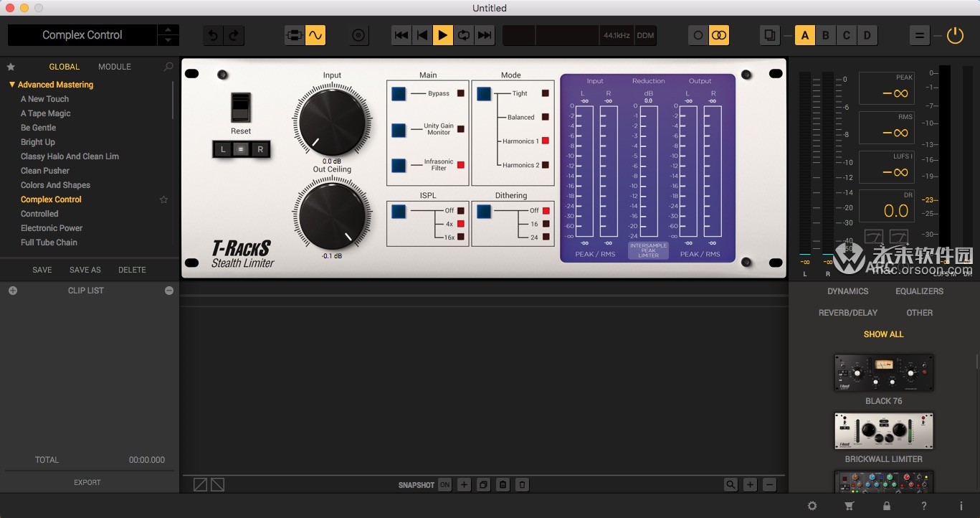Select the waveform view icon in toolbar
The height and width of the screenshot is (518, 980).
point(315,34)
